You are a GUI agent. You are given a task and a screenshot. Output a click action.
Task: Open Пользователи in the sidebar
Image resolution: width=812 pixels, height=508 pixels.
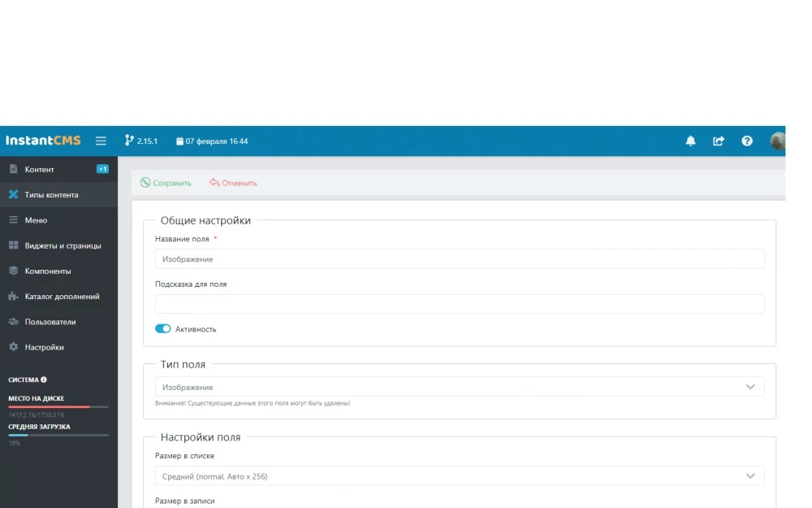pos(58,322)
